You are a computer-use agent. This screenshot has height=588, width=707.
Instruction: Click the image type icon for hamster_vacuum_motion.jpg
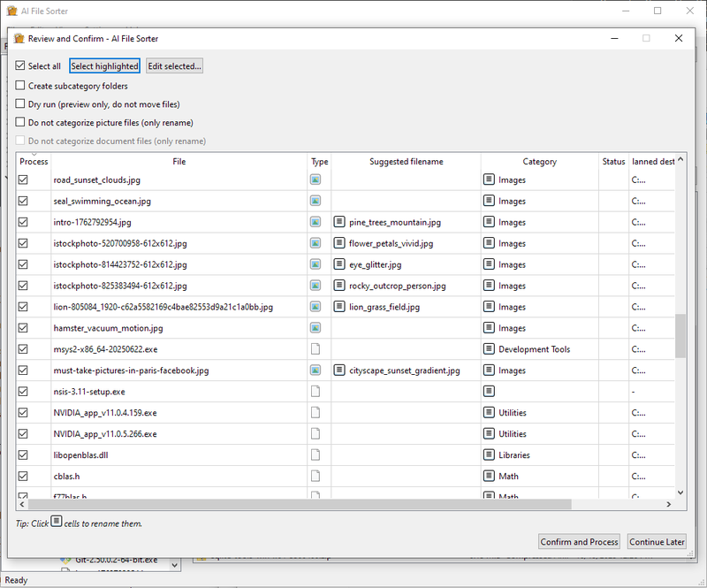tap(315, 328)
